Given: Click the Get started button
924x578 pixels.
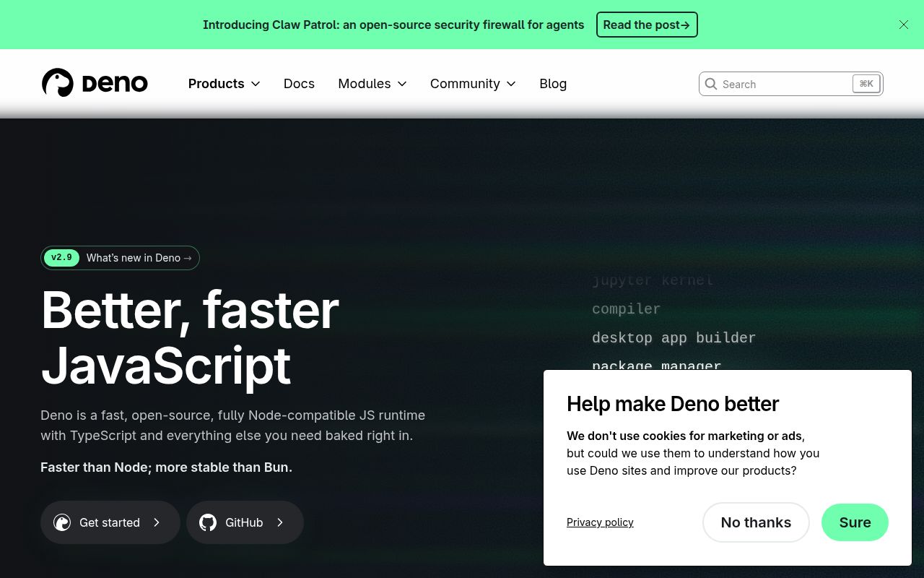Looking at the screenshot, I should [110, 522].
